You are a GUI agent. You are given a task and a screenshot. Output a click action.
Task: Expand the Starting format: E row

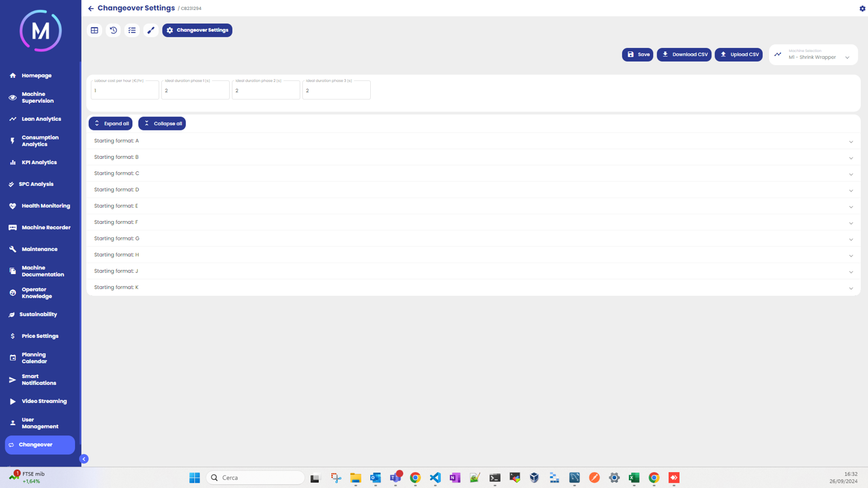(472, 206)
